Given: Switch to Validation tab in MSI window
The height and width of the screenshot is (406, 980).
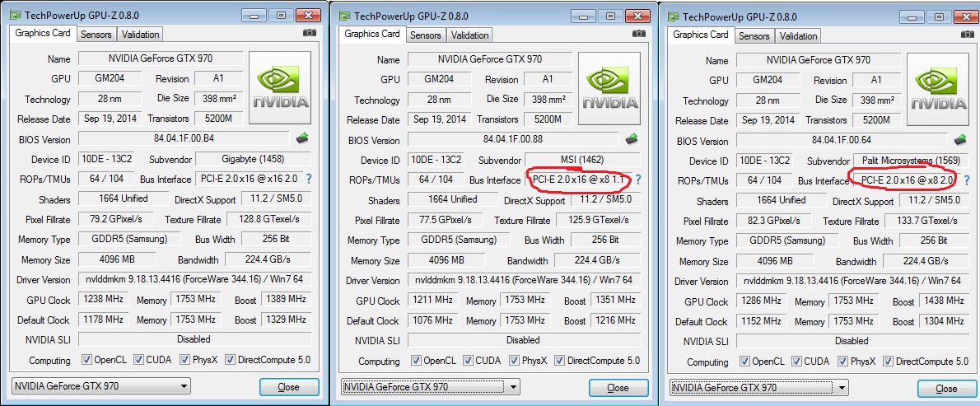Looking at the screenshot, I should click(469, 35).
